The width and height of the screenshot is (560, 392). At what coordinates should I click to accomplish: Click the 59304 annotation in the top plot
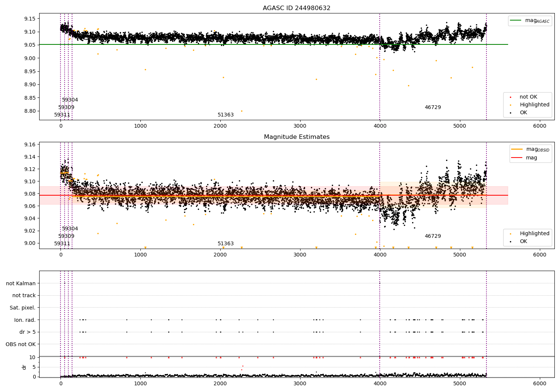(x=70, y=100)
